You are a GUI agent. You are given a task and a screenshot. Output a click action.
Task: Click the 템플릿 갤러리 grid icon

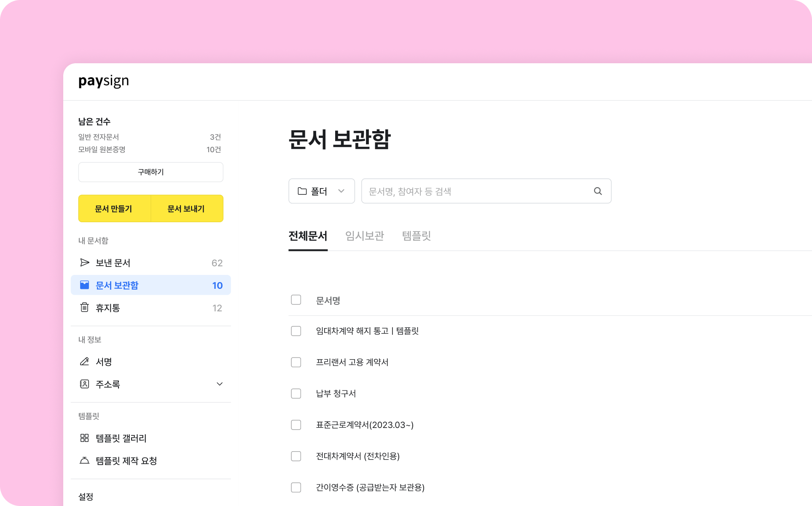click(84, 438)
